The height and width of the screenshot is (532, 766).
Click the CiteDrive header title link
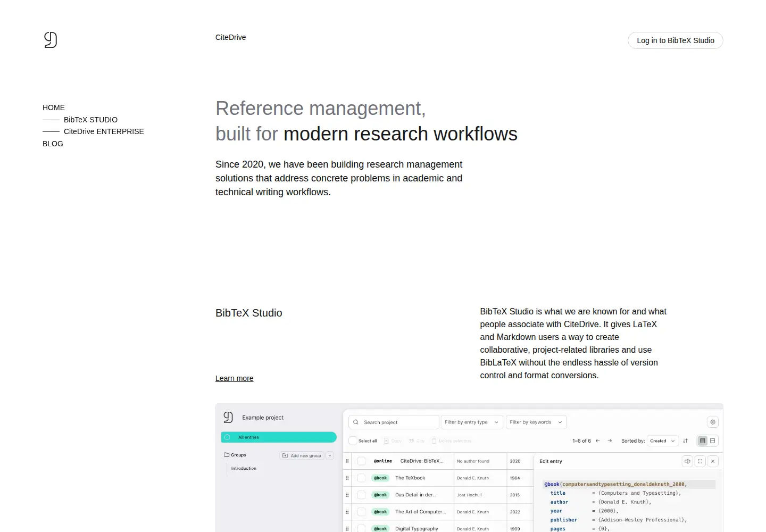(230, 37)
